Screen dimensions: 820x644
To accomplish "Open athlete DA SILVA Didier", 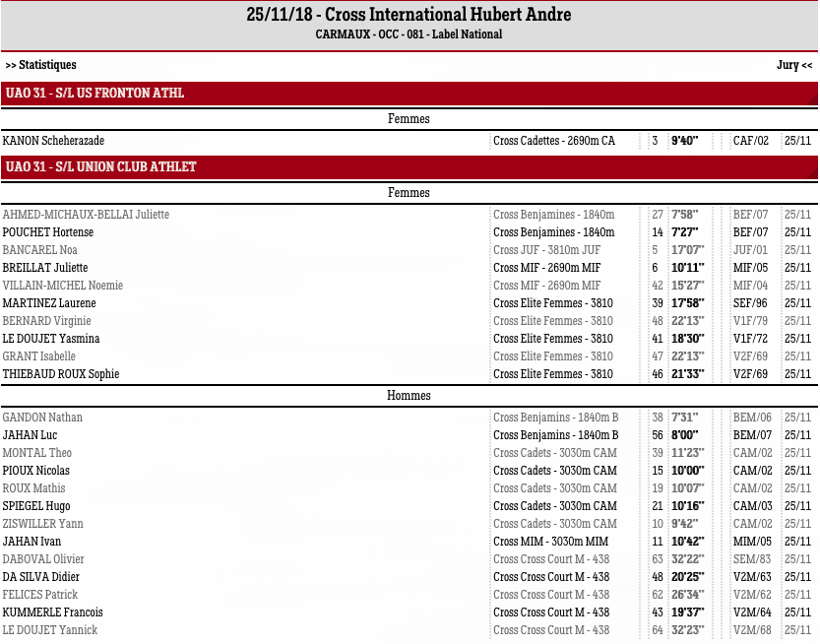I will tap(40, 578).
